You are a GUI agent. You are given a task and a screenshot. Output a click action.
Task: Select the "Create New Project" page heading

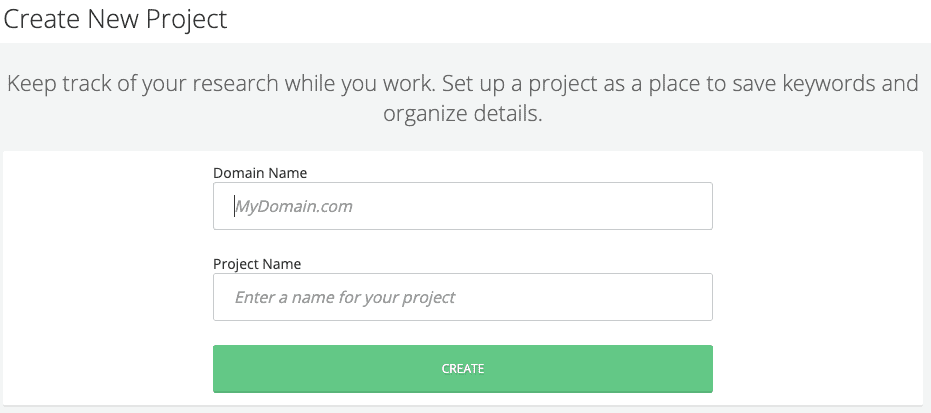click(x=115, y=19)
